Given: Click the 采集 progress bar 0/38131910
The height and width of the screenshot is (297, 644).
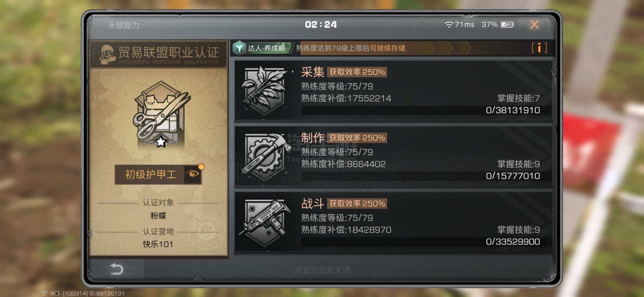Looking at the screenshot, I should point(426,111).
